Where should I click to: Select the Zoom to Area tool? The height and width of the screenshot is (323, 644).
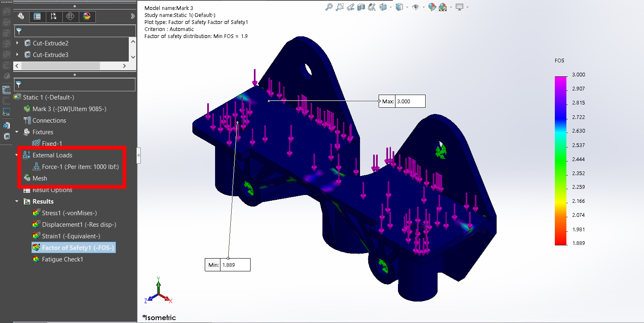[x=340, y=7]
